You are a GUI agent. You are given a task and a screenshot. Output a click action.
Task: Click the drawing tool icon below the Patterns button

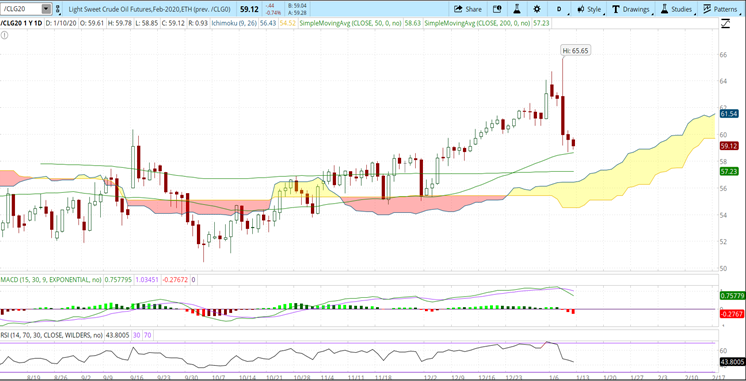(x=725, y=23)
